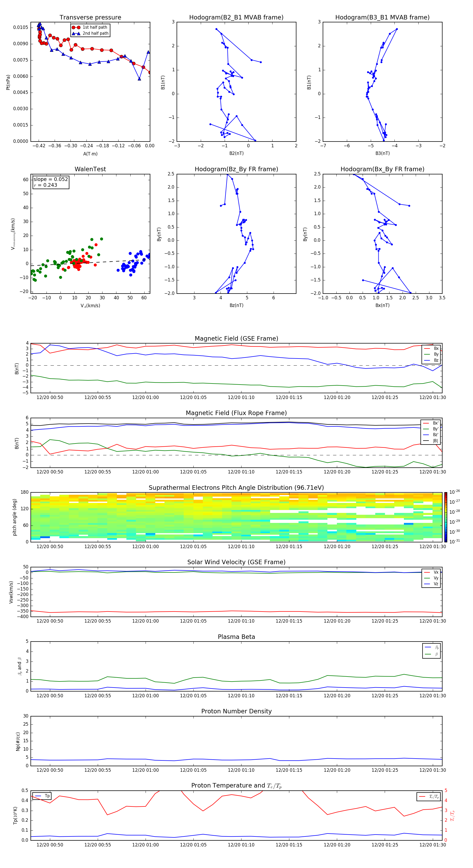The width and height of the screenshot is (473, 868).
Task: Click the By legend entry in GSE panel
Action: click(431, 354)
